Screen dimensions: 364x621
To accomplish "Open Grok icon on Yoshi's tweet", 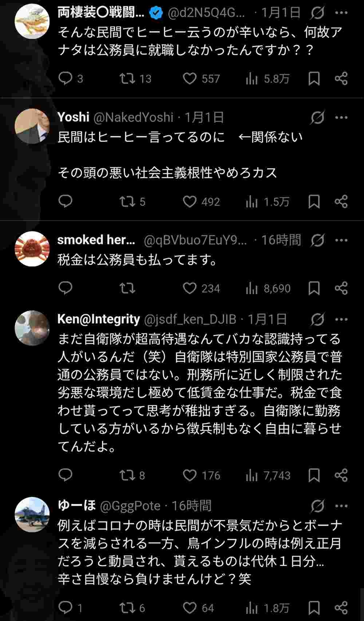I will [x=317, y=118].
